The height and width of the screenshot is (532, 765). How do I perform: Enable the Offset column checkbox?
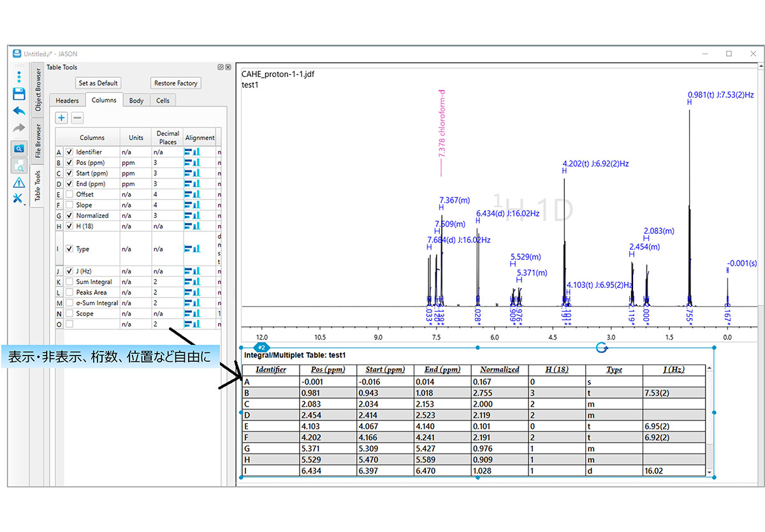click(x=69, y=194)
